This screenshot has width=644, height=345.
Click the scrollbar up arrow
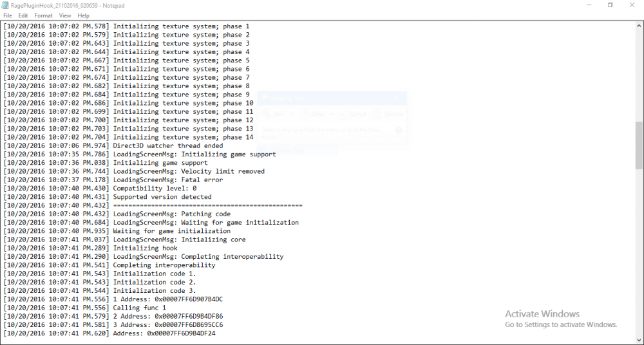639,26
